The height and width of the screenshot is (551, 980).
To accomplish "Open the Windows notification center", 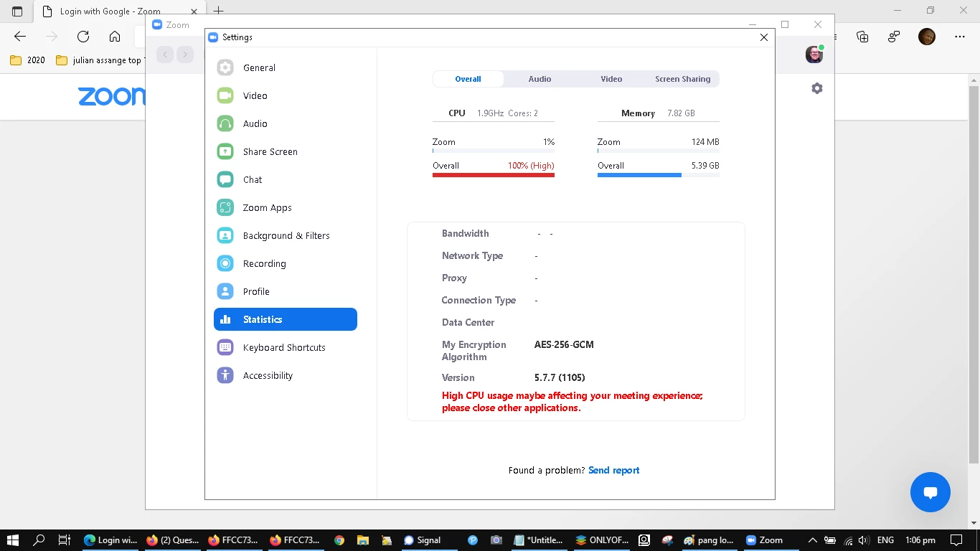I will point(956,540).
